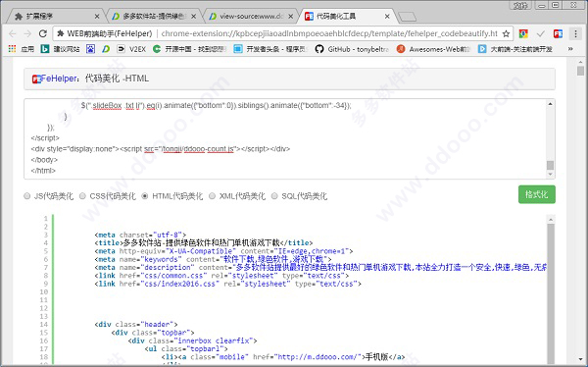Click the meta charset="utf-8" line
This screenshot has width=588, height=367.
[x=140, y=235]
